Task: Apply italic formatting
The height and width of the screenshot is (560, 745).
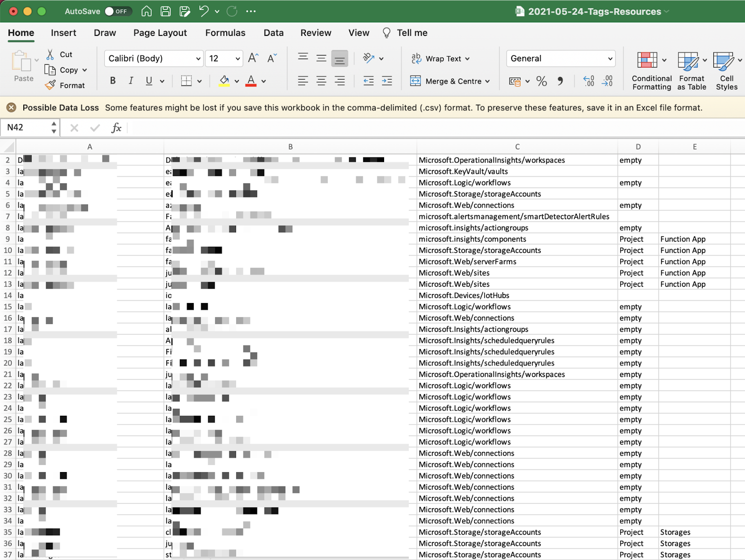Action: coord(130,81)
